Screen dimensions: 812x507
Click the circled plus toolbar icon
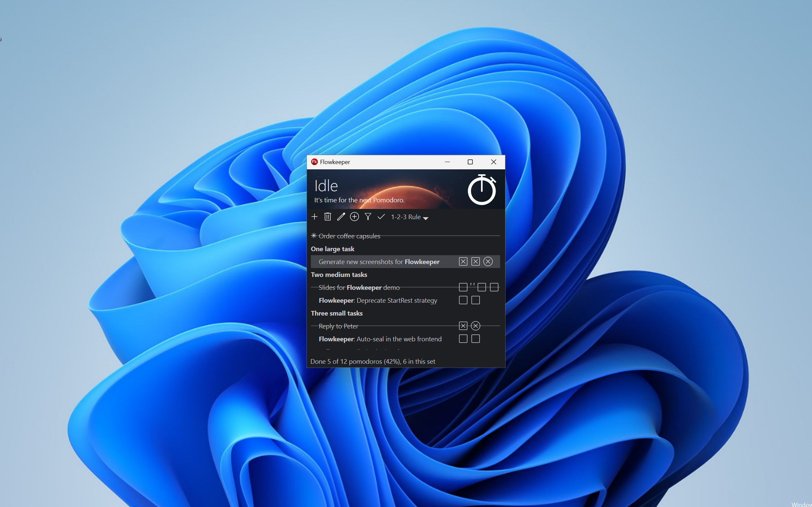pyautogui.click(x=354, y=217)
